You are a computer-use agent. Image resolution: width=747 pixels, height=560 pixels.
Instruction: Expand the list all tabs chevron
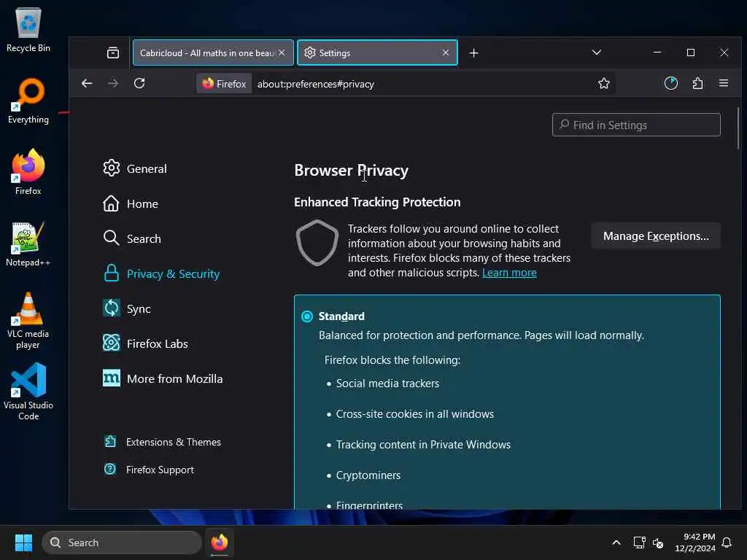click(596, 52)
